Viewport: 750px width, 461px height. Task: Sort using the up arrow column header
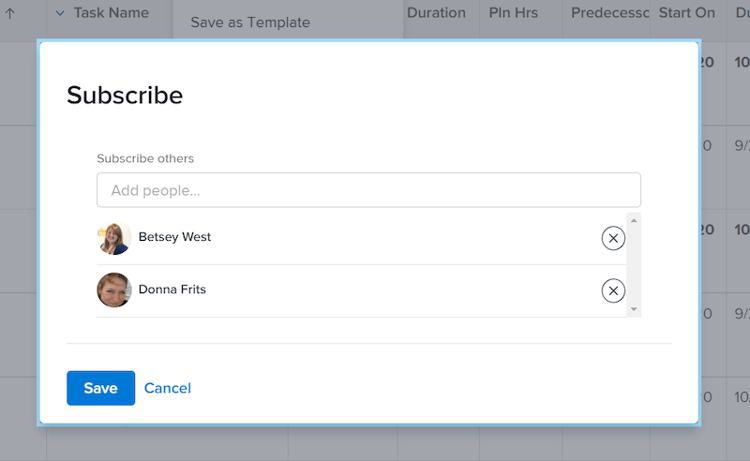(x=10, y=14)
